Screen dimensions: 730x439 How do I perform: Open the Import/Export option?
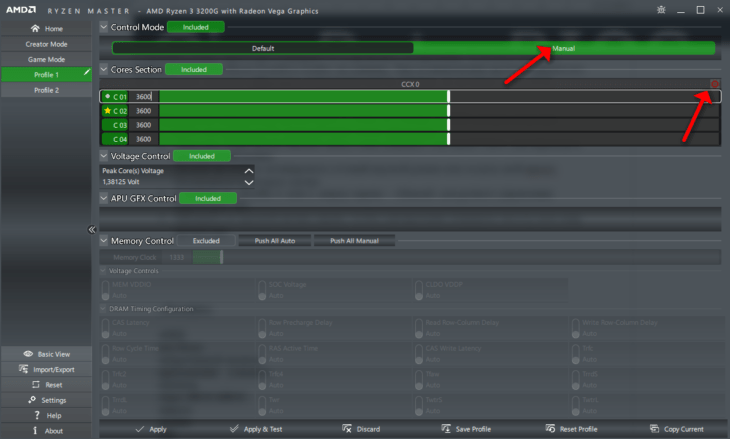(47, 369)
